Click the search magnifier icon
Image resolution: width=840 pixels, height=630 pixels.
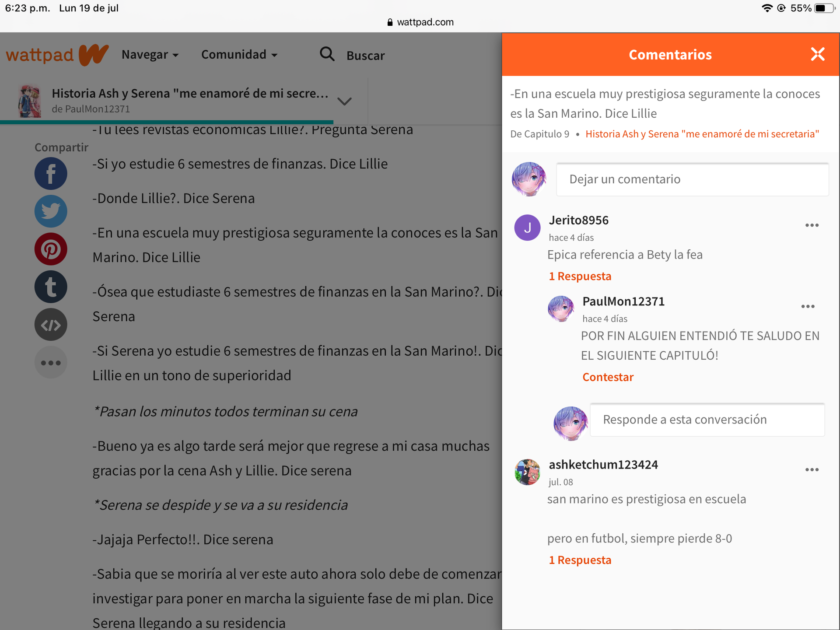tap(327, 54)
